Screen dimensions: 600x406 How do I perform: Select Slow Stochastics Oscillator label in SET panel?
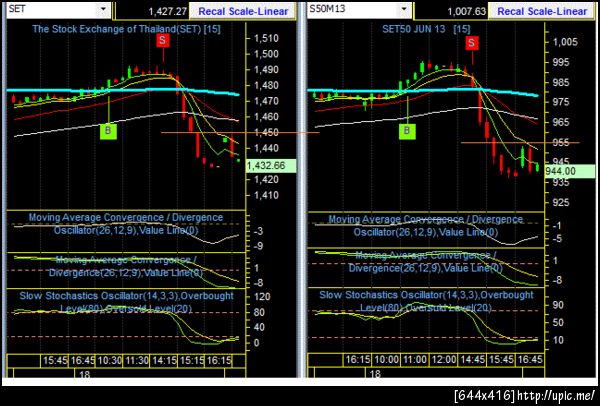tap(126, 302)
